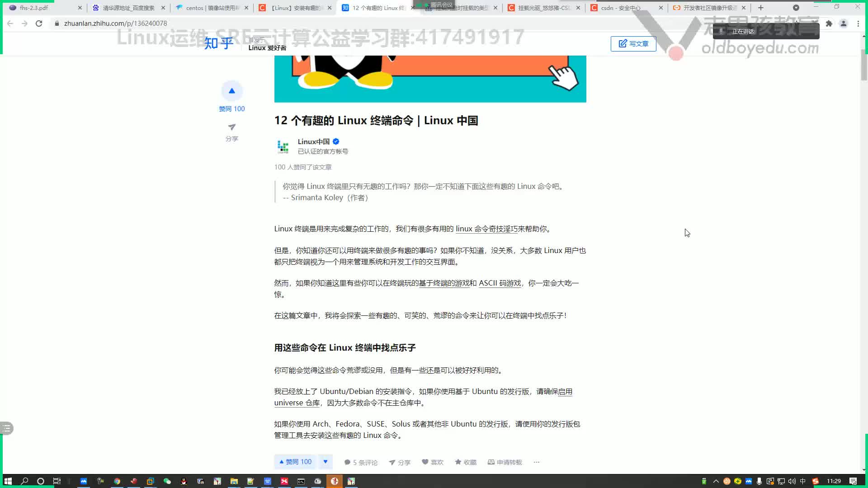Click the verified badge next to Linux中国
Viewport: 868px width, 488px height.
[336, 141]
